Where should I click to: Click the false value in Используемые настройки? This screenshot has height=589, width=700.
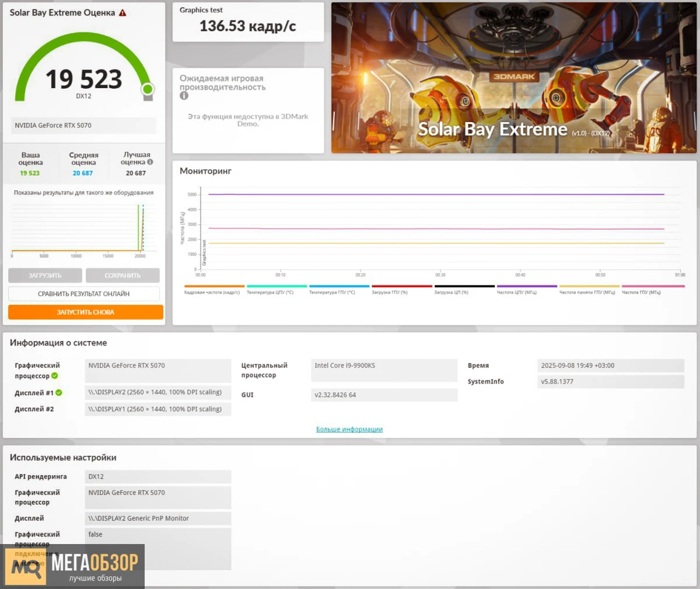(x=158, y=549)
